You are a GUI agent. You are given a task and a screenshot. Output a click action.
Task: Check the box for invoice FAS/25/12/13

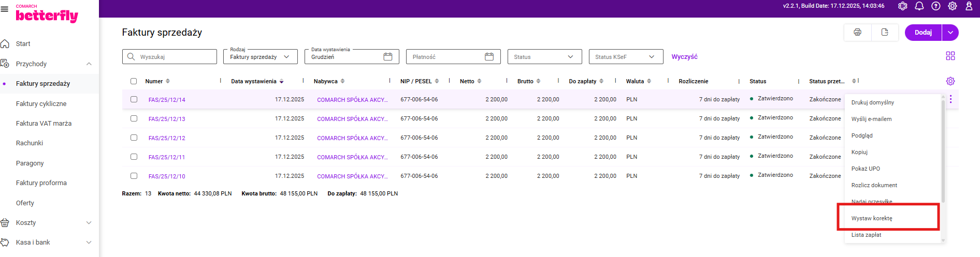pyautogui.click(x=134, y=118)
